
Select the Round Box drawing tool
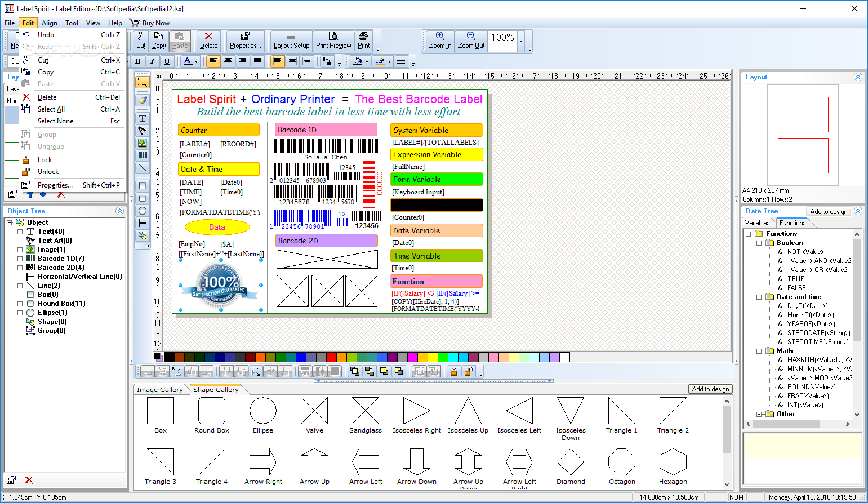click(143, 198)
